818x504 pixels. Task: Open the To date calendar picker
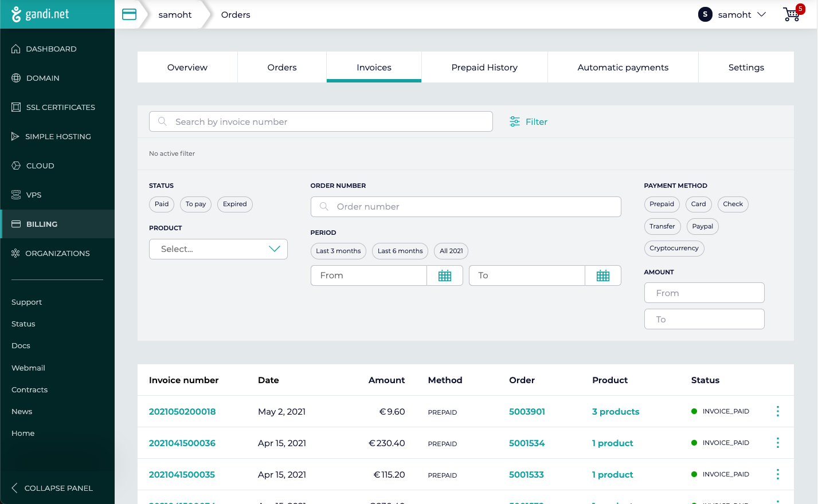coord(603,275)
